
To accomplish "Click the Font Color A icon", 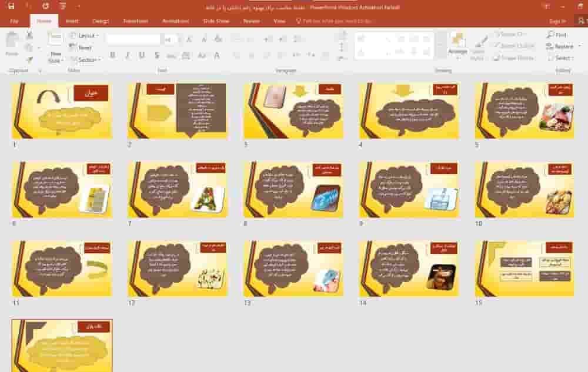I will [x=217, y=55].
